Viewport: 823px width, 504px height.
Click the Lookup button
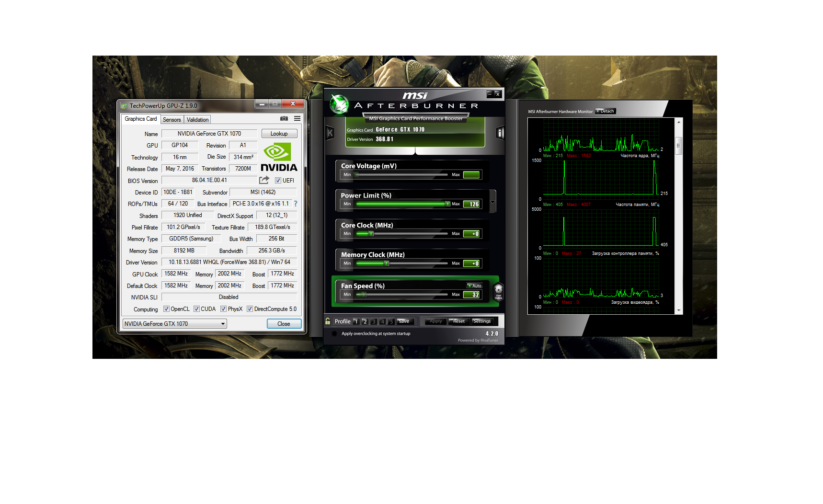coord(279,134)
